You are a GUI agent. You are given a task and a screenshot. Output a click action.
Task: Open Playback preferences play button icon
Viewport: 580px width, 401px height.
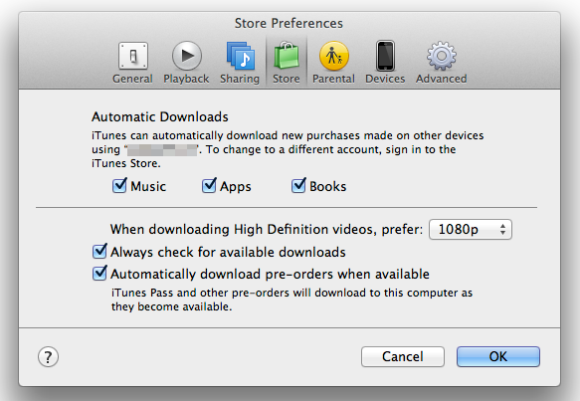click(x=187, y=56)
